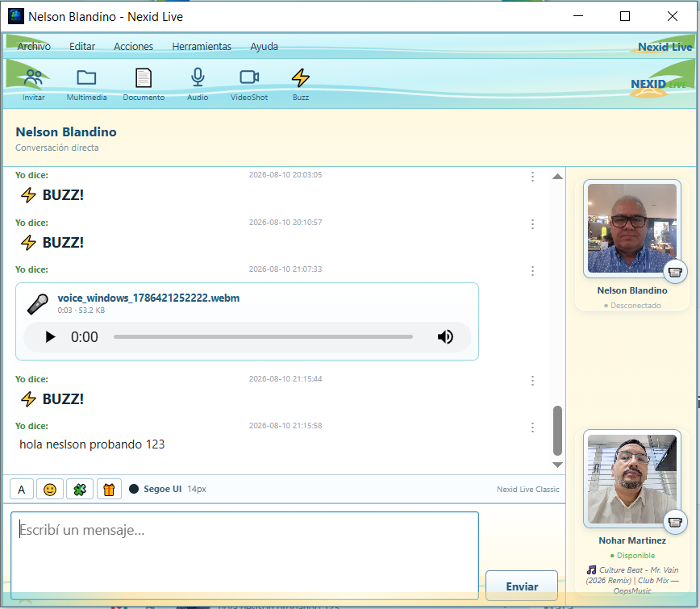Play the voice_windows audio message
This screenshot has width=700, height=609.
(x=50, y=336)
